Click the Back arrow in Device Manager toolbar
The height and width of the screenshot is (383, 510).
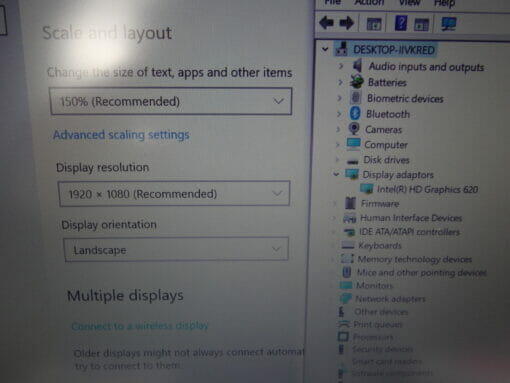click(326, 23)
